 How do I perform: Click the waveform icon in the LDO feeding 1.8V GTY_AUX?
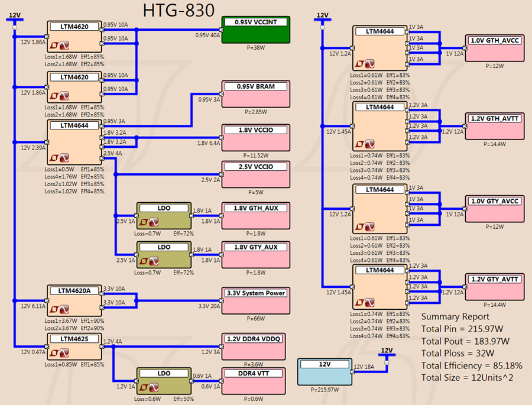coord(154,261)
